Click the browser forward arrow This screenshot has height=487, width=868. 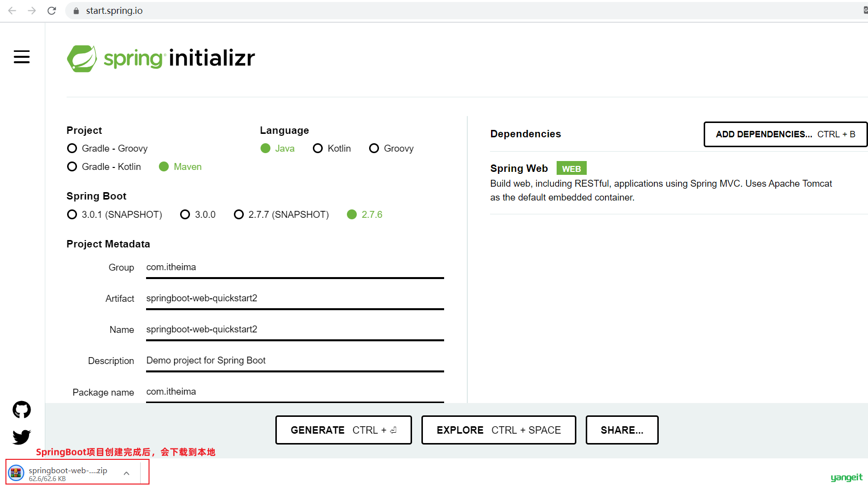(x=32, y=10)
